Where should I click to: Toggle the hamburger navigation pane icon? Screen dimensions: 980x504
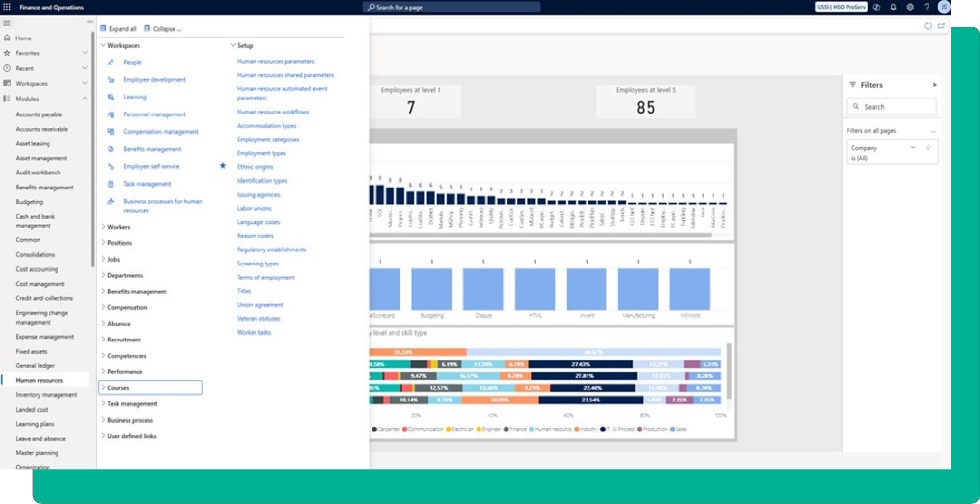coord(7,24)
